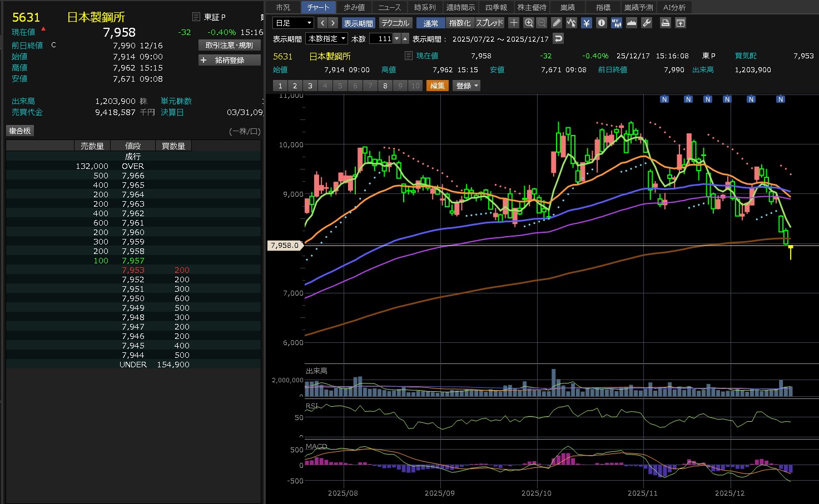Toggle the 指数化 indexed mode
The width and height of the screenshot is (819, 504).
(460, 23)
